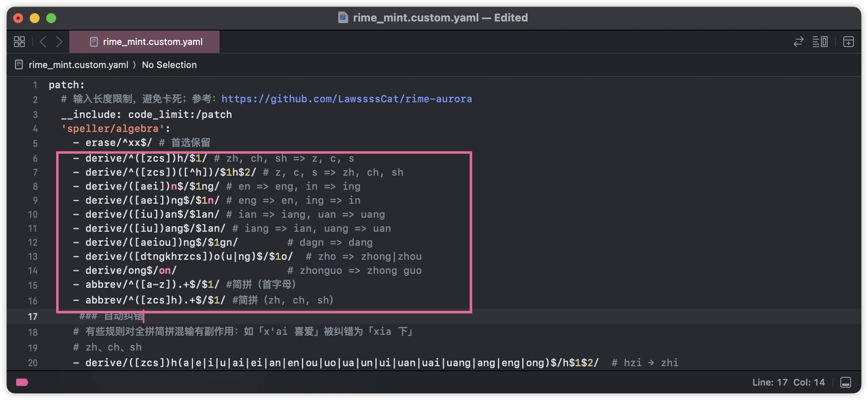Click the '# hzi → zhi' comment
Image resolution: width=868 pixels, height=400 pixels.
[645, 363]
